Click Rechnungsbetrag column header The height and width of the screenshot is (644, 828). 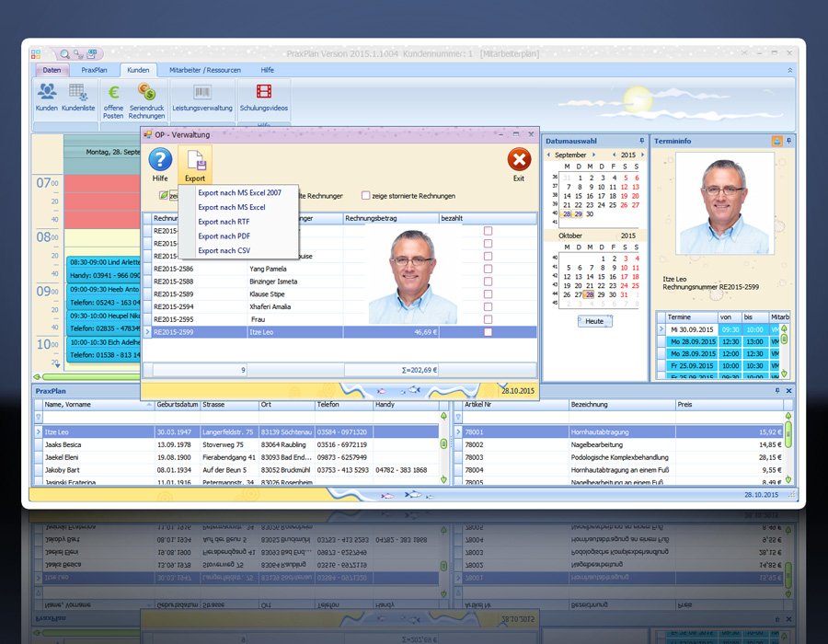tap(391, 218)
